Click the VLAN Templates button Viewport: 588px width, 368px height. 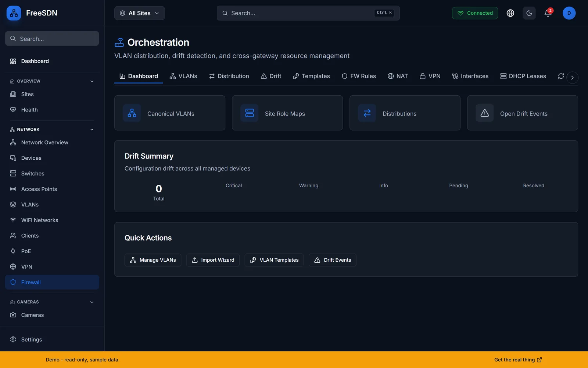[x=274, y=260]
